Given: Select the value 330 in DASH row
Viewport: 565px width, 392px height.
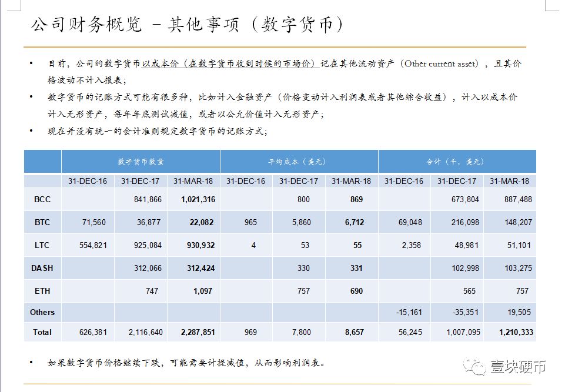Looking at the screenshot, I should click(303, 269).
